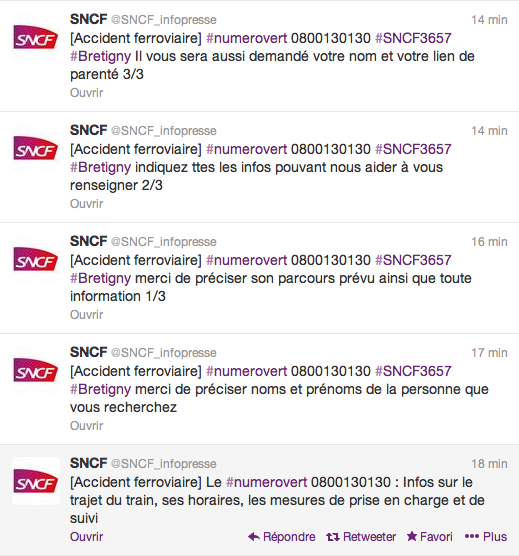This screenshot has height=556, width=519.
Task: Expand the 'renseigner 2/3' tweet via Ouvrir
Action: coord(86,204)
